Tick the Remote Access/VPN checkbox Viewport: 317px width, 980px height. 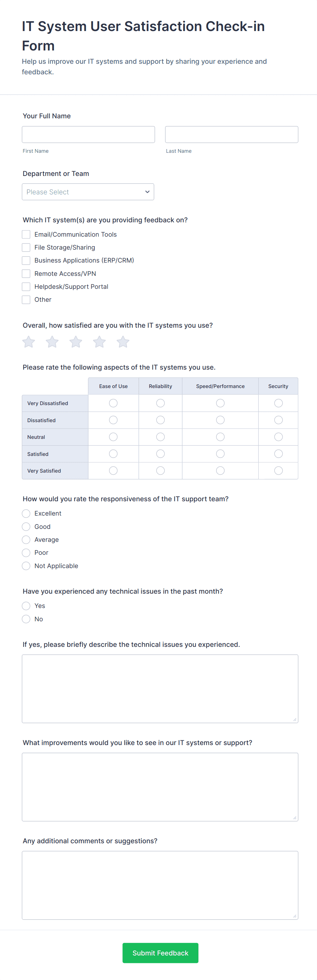[26, 273]
